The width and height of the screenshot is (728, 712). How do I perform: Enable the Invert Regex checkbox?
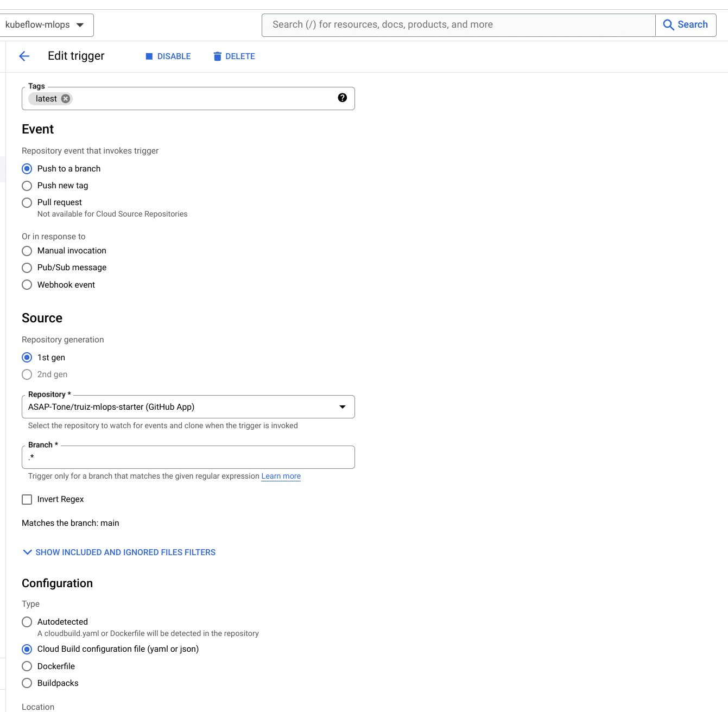tap(27, 500)
